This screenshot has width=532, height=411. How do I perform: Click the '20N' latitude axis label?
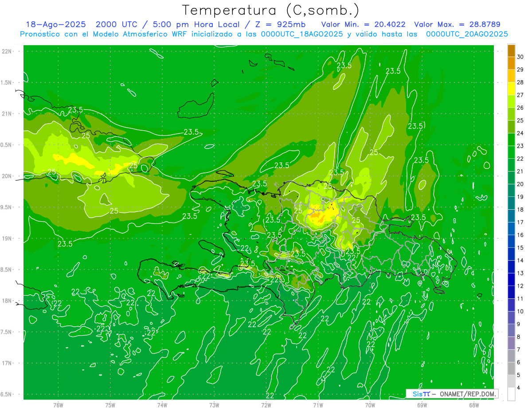6,176
